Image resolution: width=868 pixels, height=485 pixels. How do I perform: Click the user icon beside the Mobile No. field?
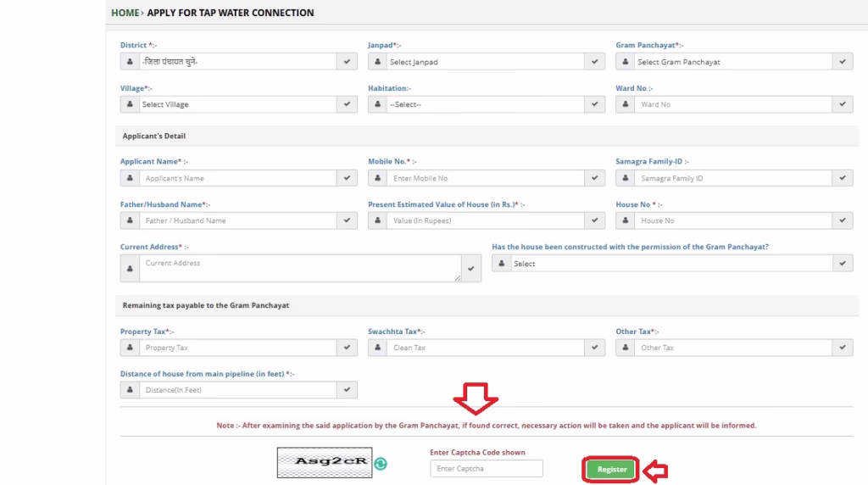377,178
